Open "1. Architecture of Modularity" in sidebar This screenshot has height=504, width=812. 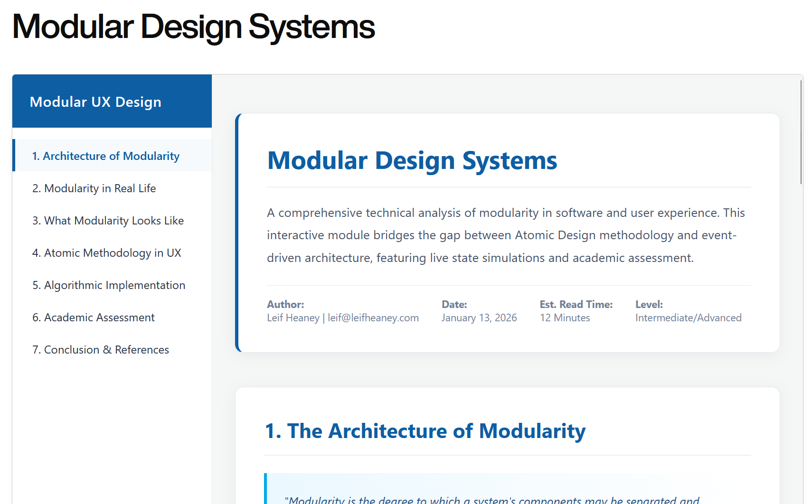point(106,156)
